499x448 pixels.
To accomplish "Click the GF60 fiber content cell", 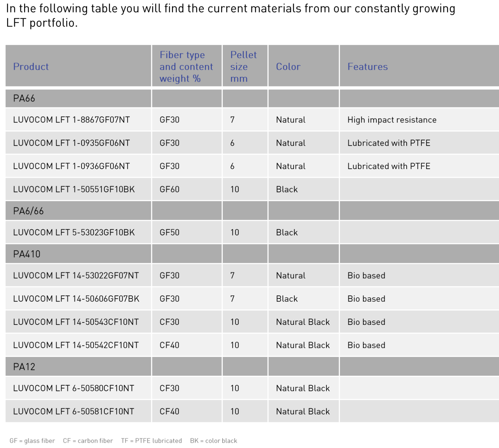I will [170, 189].
